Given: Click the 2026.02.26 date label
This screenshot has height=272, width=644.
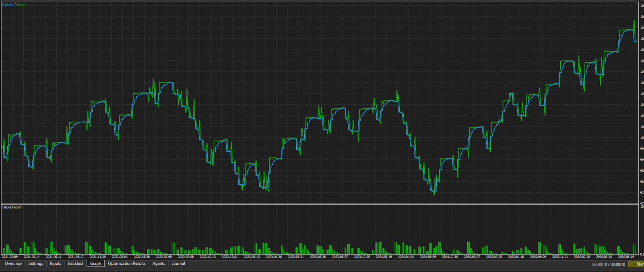Looking at the screenshot, I should pyautogui.click(x=582, y=257).
